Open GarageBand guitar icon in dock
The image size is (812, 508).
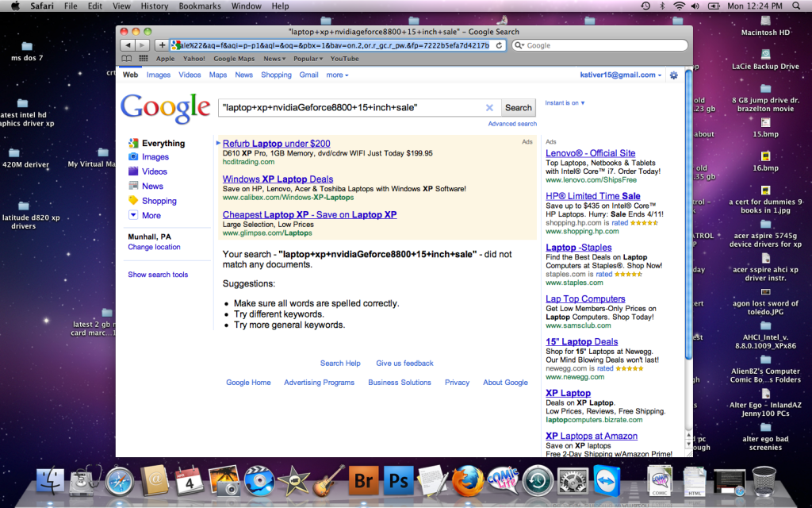pyautogui.click(x=328, y=480)
